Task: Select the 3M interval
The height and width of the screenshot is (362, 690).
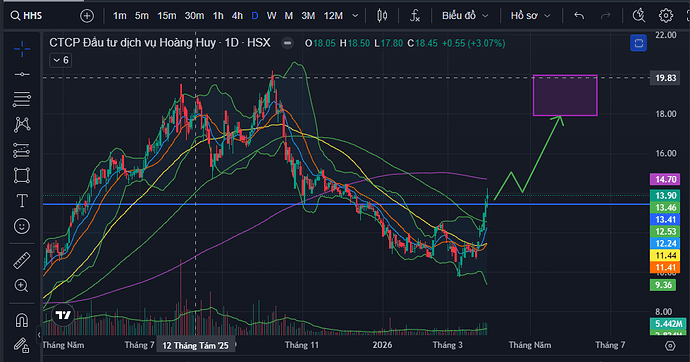Action: (308, 16)
